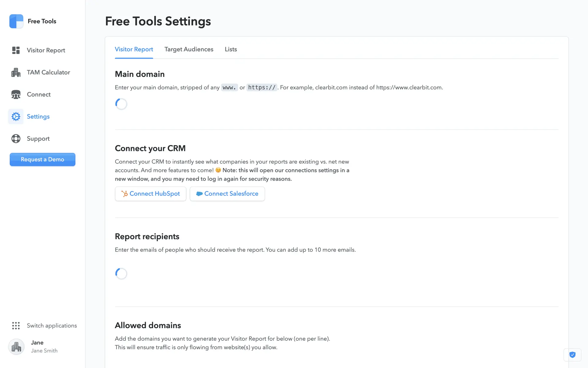Image resolution: width=588 pixels, height=368 pixels.
Task: Click the Connect Salesforce button
Action: (x=227, y=194)
